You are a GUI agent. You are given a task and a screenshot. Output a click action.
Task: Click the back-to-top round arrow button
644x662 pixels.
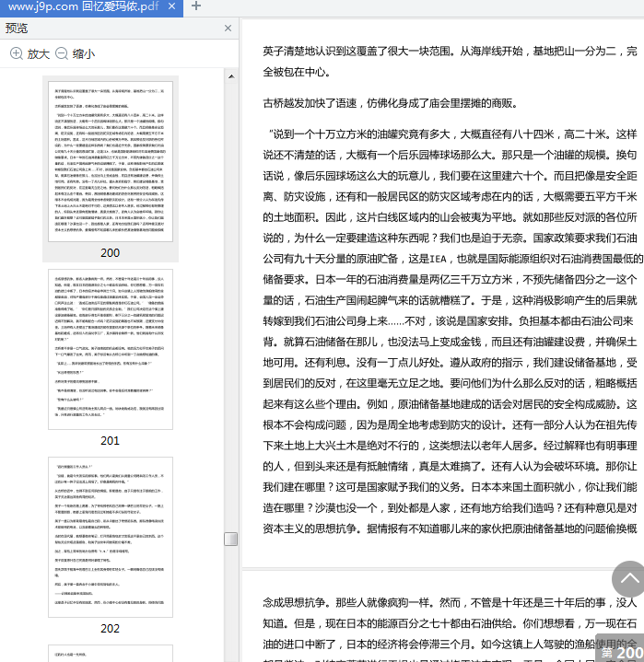[628, 579]
